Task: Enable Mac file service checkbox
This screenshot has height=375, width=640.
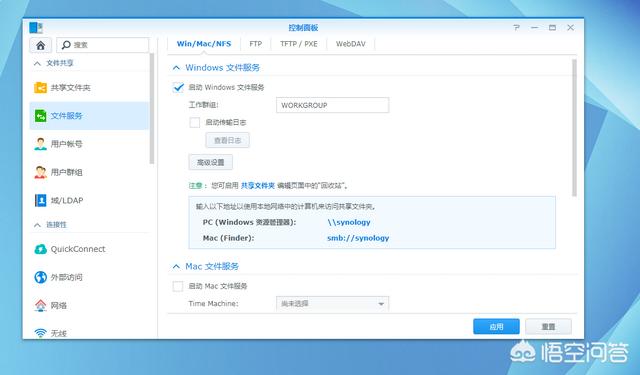Action: tap(178, 286)
